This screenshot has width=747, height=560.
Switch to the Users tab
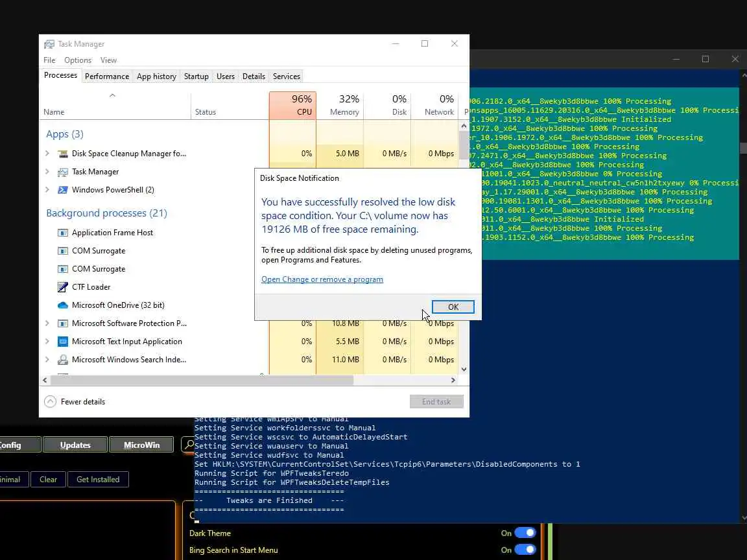coord(226,76)
